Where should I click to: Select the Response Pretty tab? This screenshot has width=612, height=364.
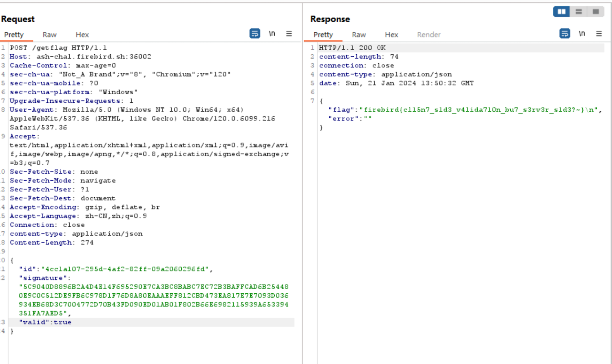pos(323,35)
